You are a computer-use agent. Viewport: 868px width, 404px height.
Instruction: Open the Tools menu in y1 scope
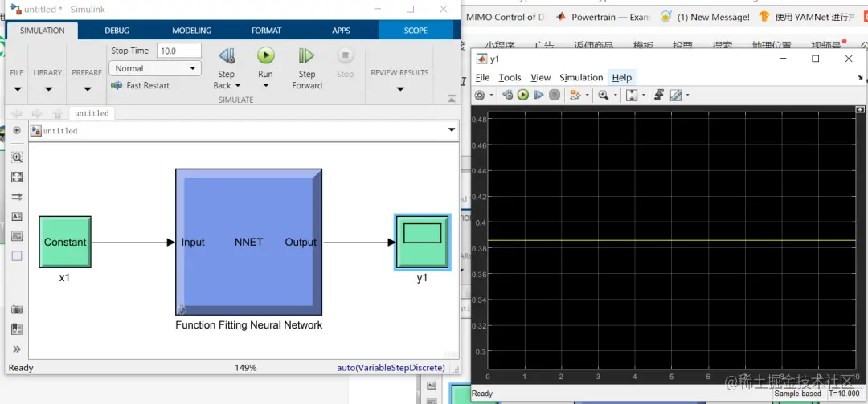(510, 77)
